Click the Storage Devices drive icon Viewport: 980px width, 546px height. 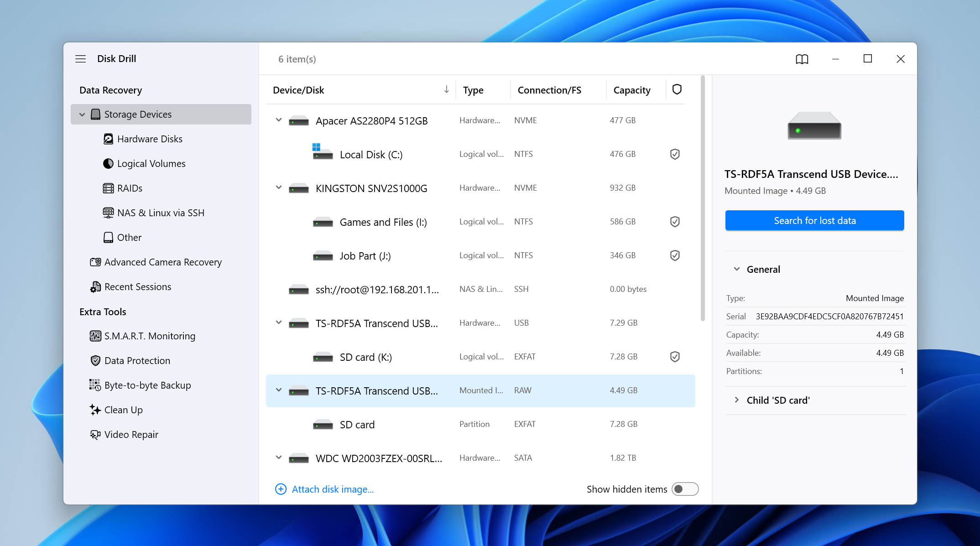pos(95,114)
